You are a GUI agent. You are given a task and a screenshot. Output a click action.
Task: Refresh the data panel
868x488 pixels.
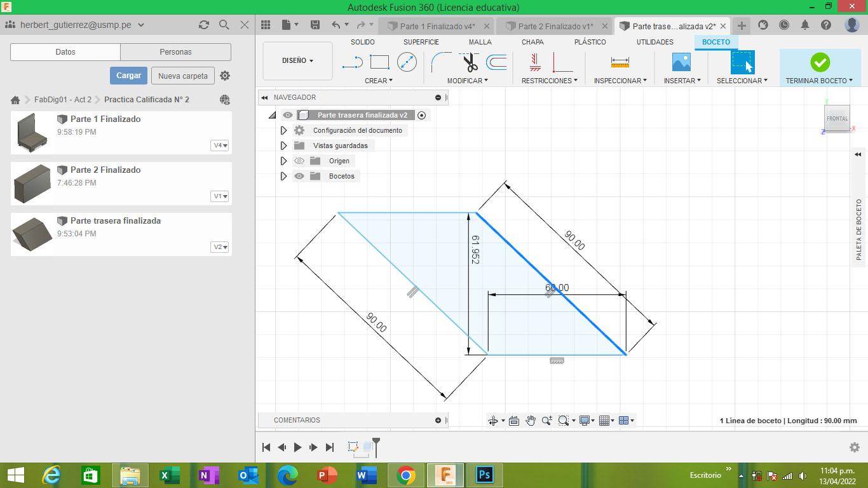pos(203,25)
